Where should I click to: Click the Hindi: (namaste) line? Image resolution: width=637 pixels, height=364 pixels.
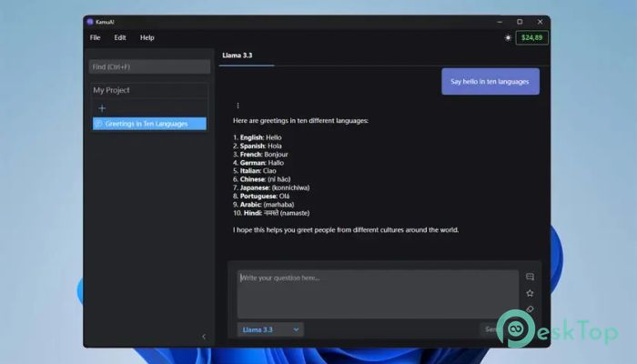[x=271, y=213]
